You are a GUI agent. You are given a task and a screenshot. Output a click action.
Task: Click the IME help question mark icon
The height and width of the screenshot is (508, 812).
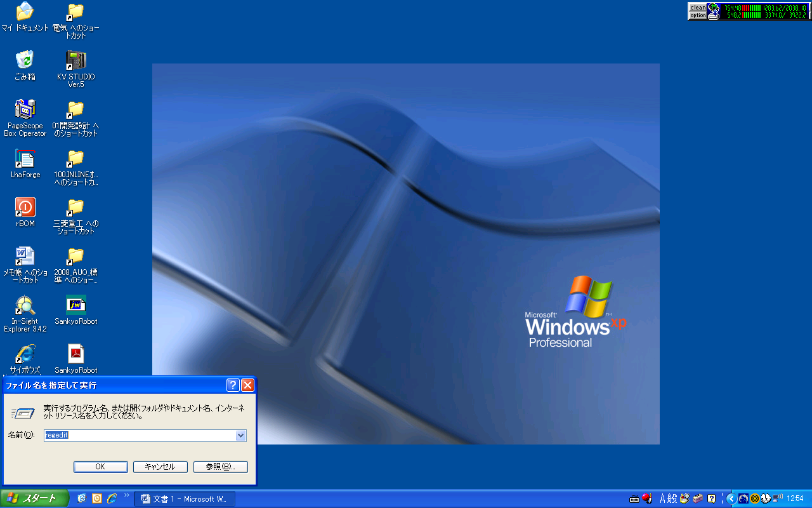(712, 499)
